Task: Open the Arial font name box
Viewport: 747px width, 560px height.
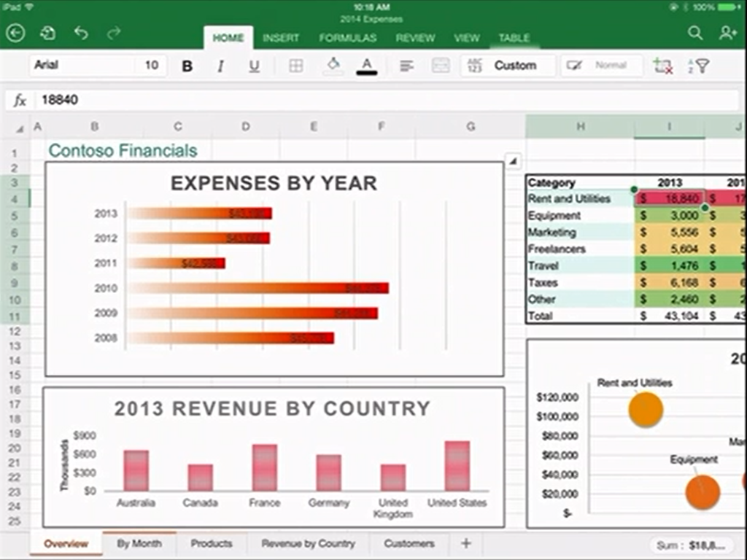Action: 81,65
